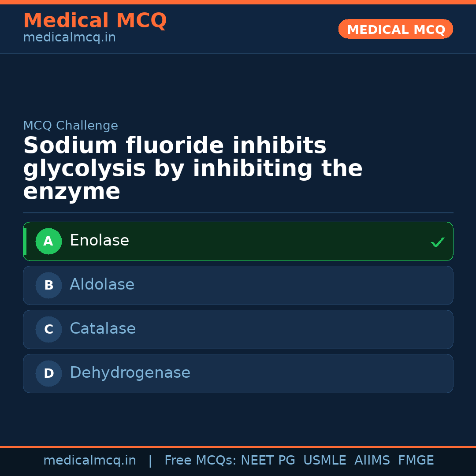Click the green checkmark on Enolase row

pos(437,242)
